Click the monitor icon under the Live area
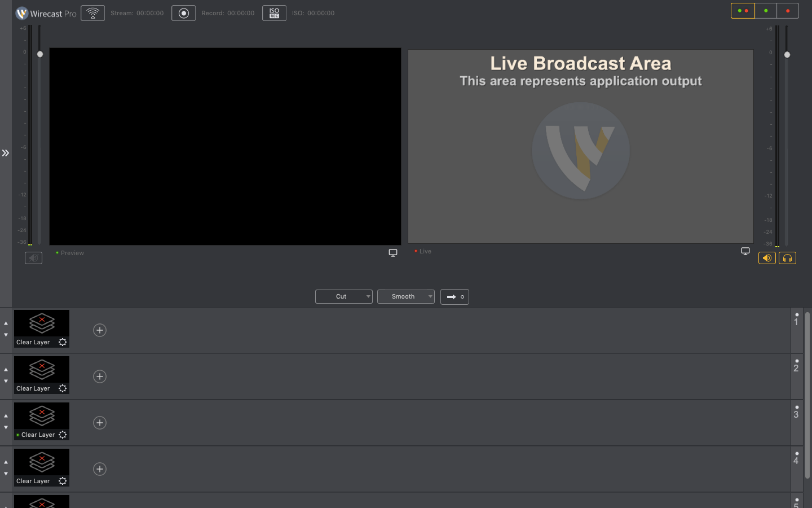812x508 pixels. click(745, 251)
